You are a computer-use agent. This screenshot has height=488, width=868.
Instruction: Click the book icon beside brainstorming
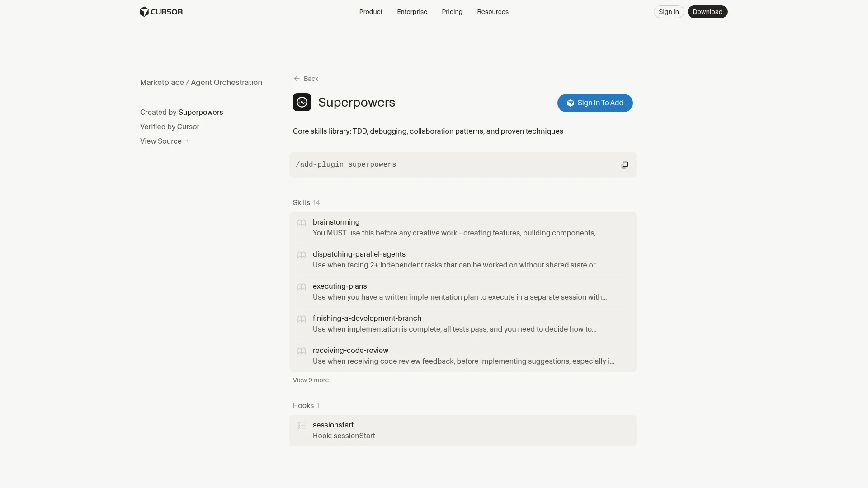click(x=302, y=223)
